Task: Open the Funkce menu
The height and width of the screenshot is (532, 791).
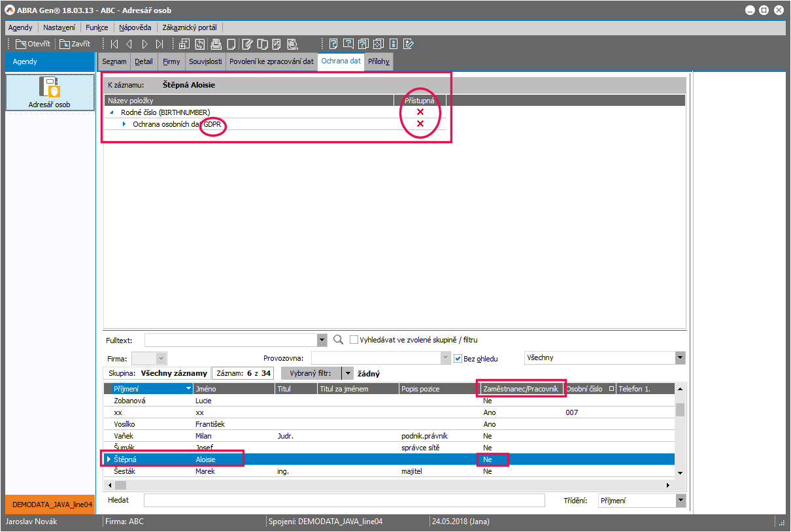Action: [x=97, y=27]
